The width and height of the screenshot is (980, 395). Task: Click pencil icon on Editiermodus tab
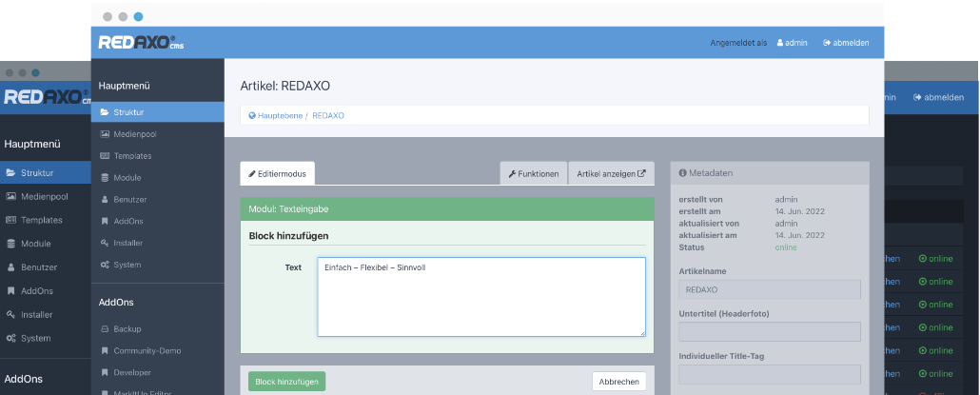(x=252, y=174)
